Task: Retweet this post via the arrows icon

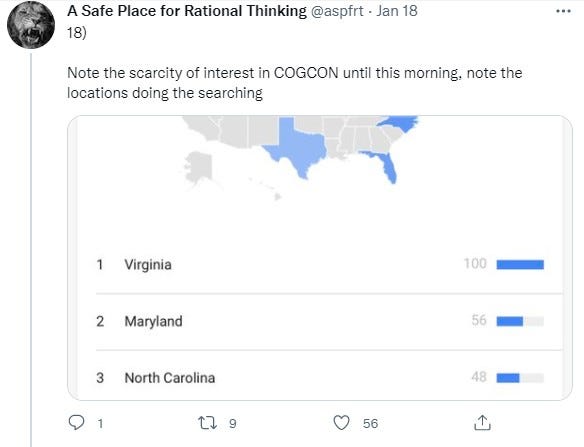Action: pos(207,423)
